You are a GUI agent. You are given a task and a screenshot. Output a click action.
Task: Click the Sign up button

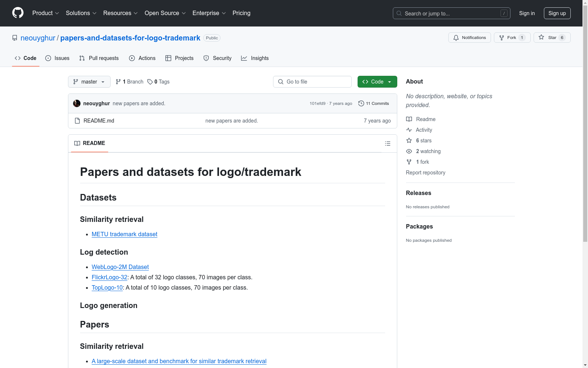557,13
